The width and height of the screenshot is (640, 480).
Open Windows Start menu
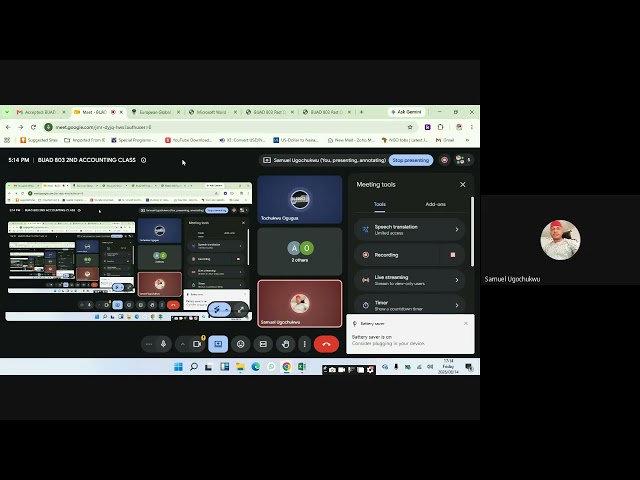pyautogui.click(x=178, y=367)
